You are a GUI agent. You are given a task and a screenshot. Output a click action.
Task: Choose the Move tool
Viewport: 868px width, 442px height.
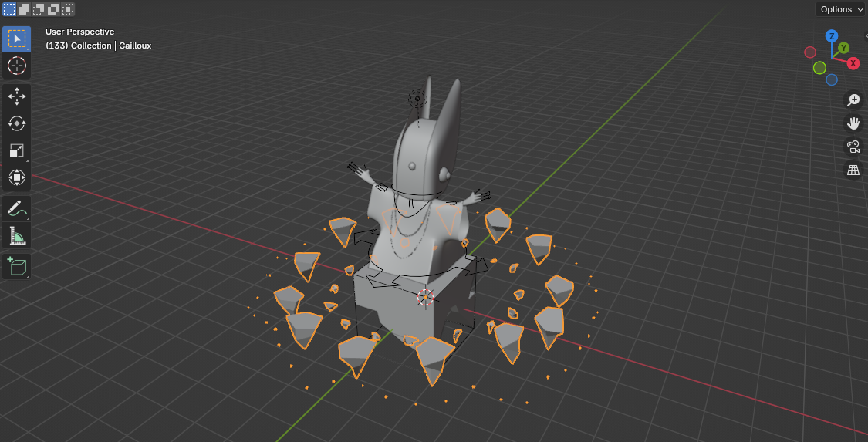point(17,96)
